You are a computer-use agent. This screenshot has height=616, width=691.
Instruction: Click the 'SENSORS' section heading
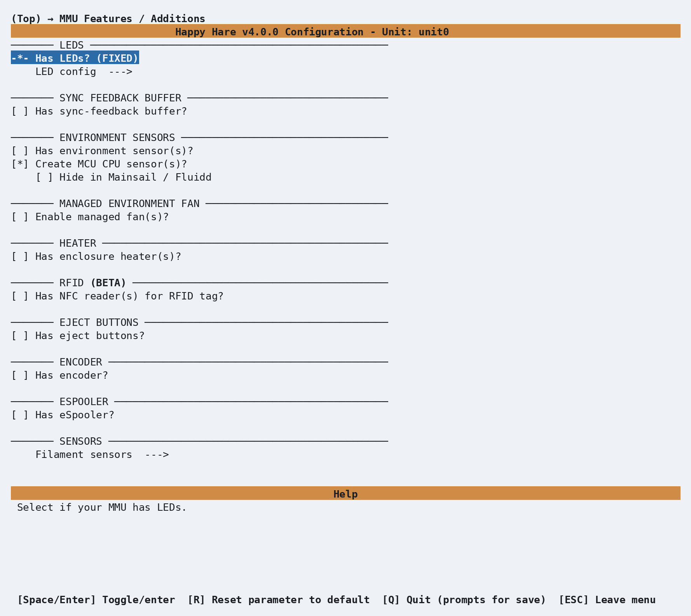pyautogui.click(x=81, y=441)
